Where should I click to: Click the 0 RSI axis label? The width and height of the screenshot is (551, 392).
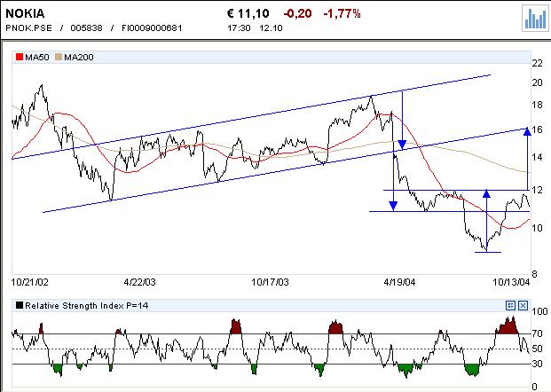[534, 387]
